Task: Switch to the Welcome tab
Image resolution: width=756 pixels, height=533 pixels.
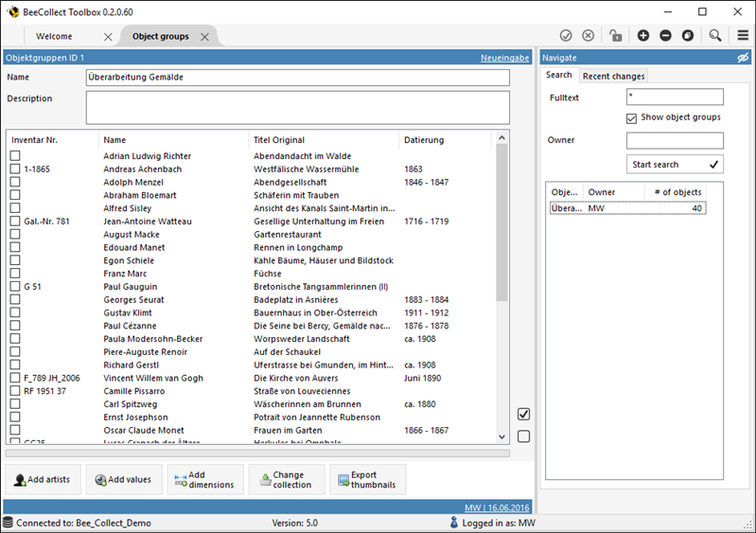Action: [x=54, y=36]
